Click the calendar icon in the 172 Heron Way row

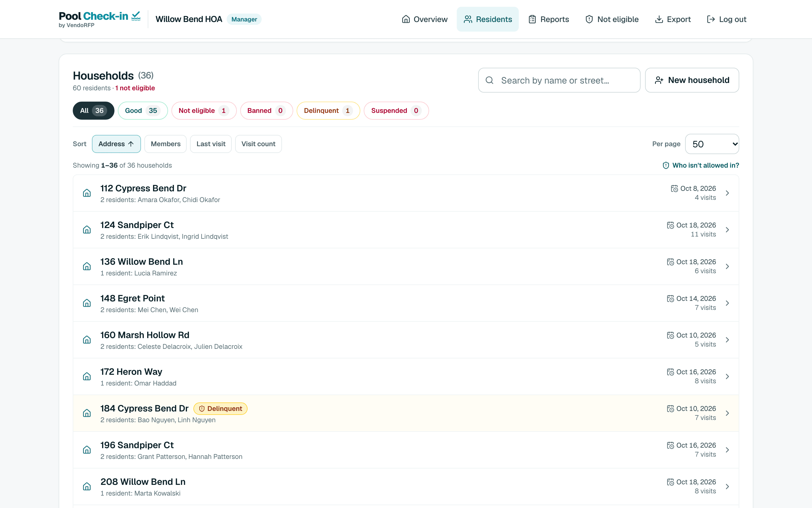(670, 372)
